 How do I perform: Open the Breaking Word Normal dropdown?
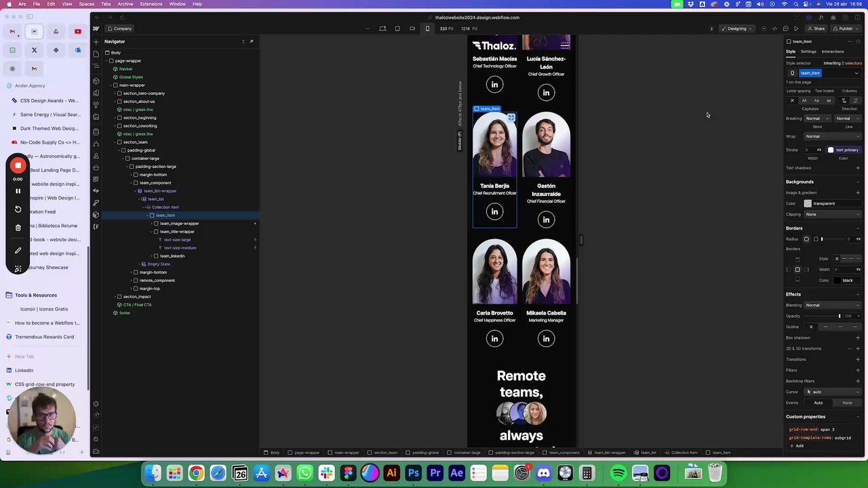tap(817, 119)
